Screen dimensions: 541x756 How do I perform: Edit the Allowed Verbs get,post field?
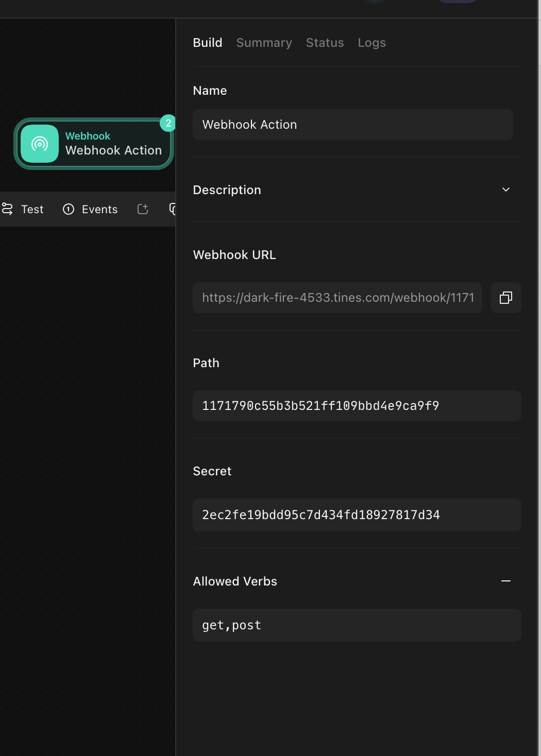pos(357,625)
